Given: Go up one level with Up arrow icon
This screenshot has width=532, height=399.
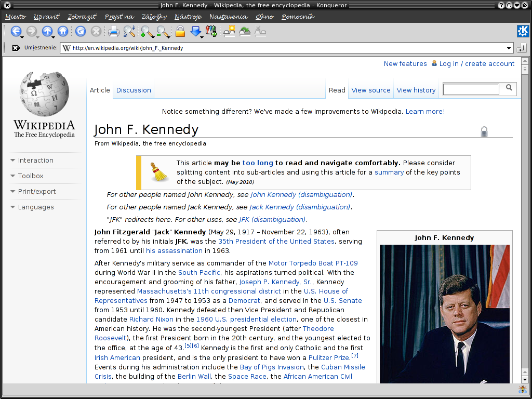Looking at the screenshot, I should pos(47,32).
